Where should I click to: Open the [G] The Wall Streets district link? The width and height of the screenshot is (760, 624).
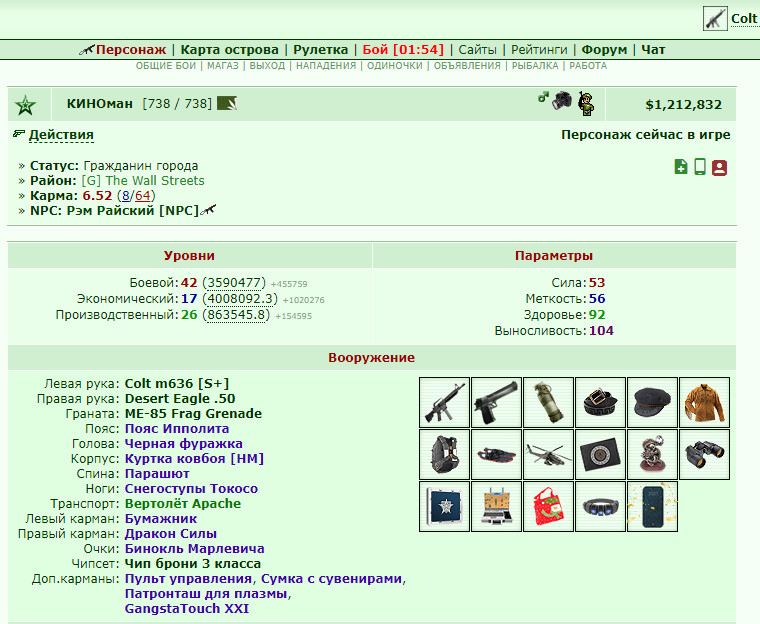143,181
